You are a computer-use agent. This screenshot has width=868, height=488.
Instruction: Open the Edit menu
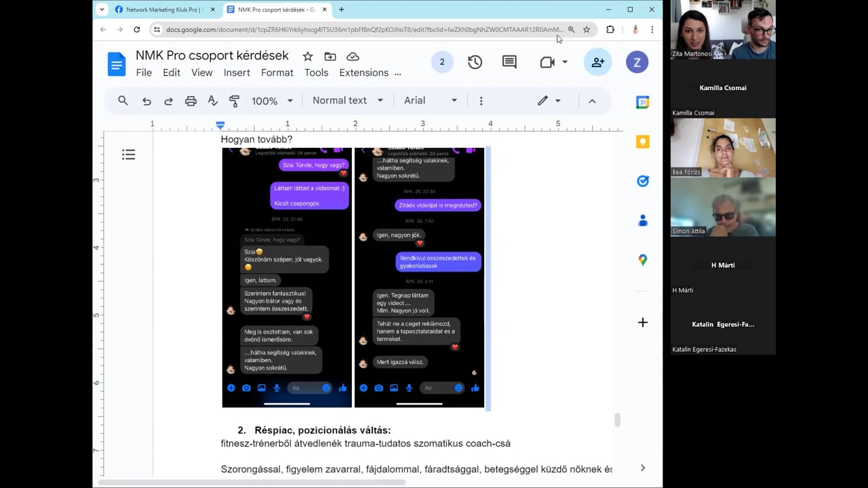(x=172, y=73)
